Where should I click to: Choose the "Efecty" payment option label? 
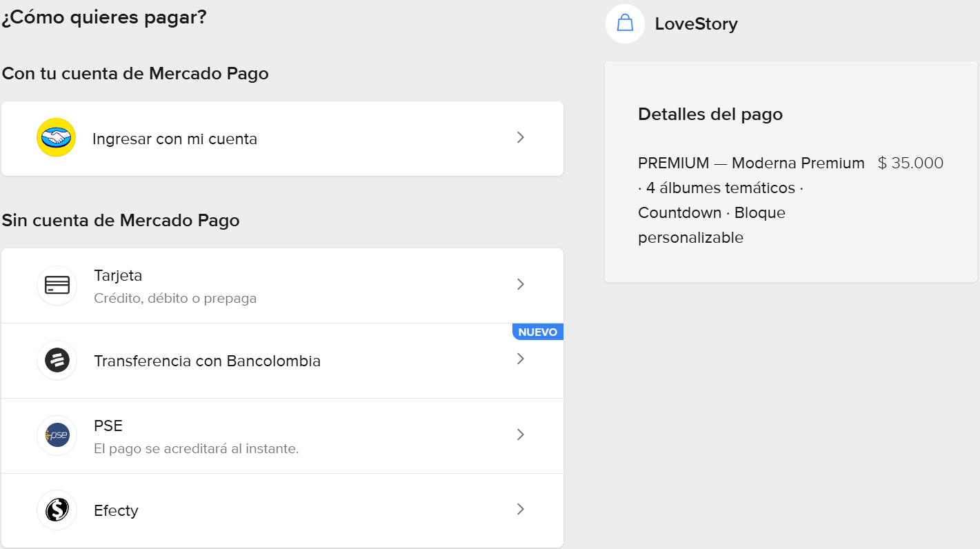[116, 510]
